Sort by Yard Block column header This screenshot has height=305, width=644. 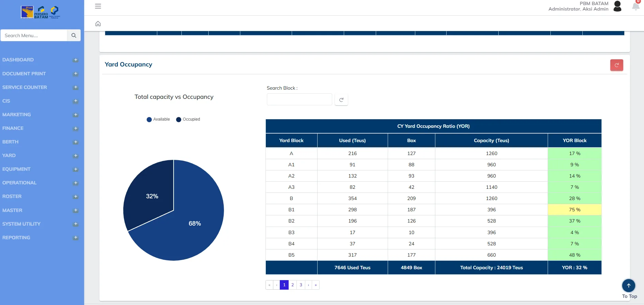(x=291, y=140)
